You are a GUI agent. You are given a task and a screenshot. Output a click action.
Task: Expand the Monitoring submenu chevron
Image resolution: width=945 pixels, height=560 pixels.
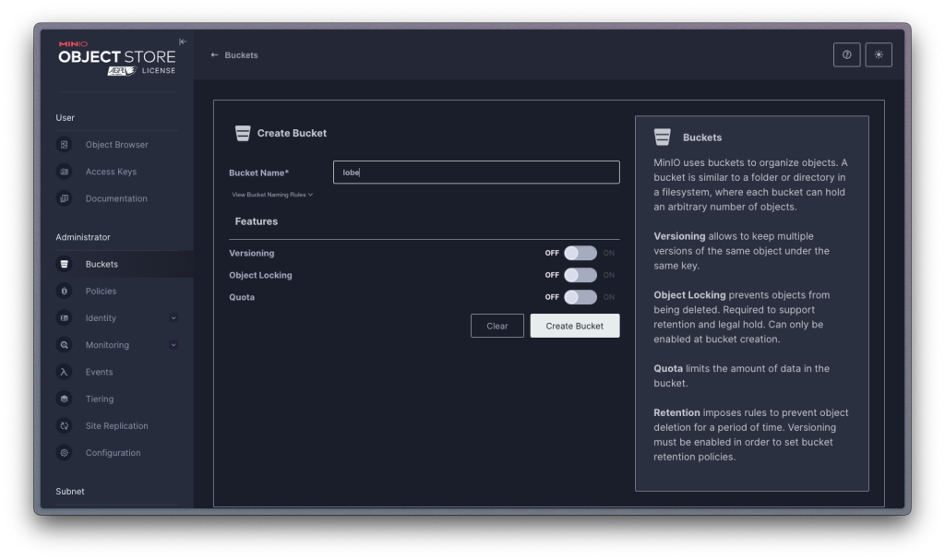pyautogui.click(x=173, y=345)
